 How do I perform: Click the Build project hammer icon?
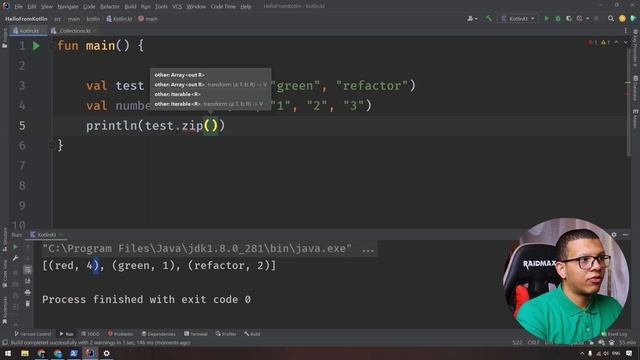click(x=489, y=18)
